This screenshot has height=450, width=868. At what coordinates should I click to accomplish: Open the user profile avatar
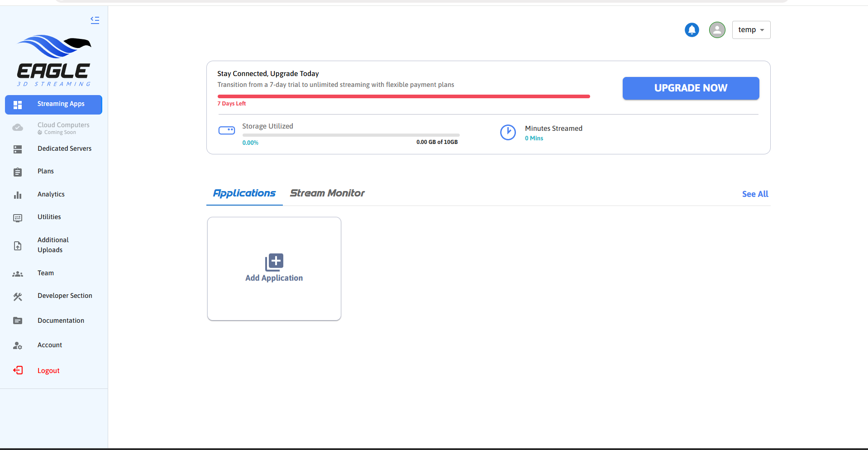coord(717,30)
